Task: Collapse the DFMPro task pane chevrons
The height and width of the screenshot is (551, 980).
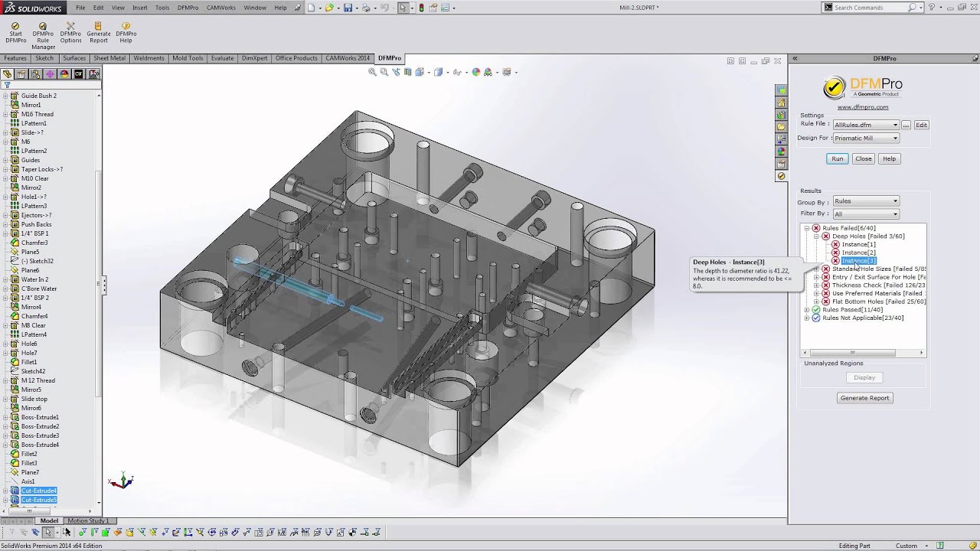Action: (x=795, y=58)
